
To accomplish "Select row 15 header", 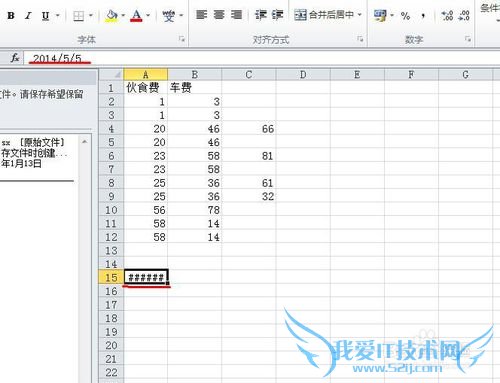I will 111,277.
